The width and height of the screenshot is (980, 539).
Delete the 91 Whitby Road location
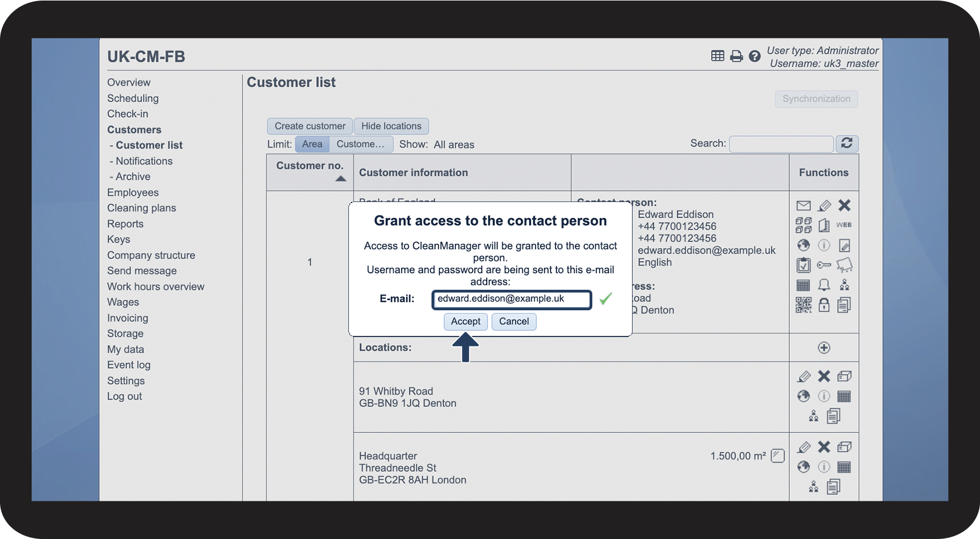click(824, 376)
